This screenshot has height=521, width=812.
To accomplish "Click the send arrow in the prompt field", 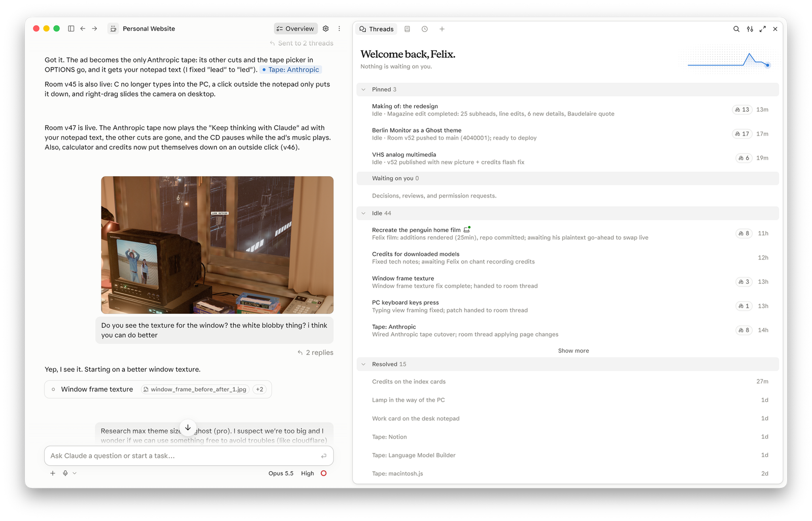I will (x=324, y=456).
